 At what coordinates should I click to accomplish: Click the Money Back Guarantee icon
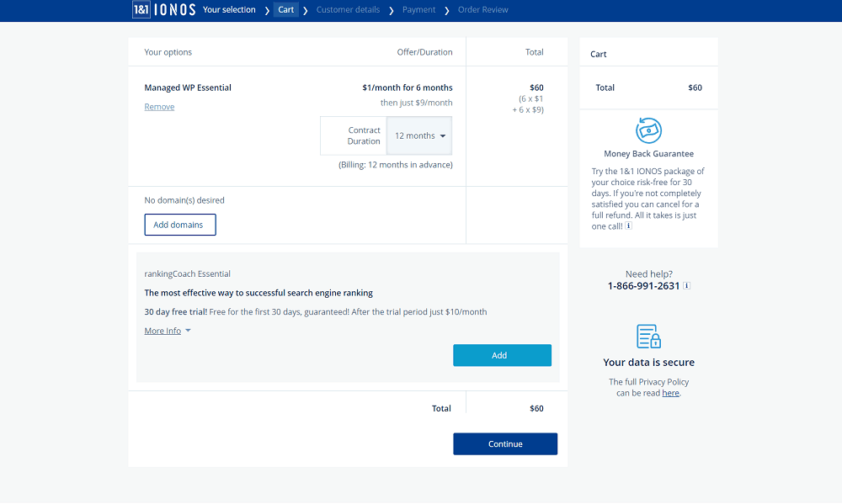[x=648, y=130]
